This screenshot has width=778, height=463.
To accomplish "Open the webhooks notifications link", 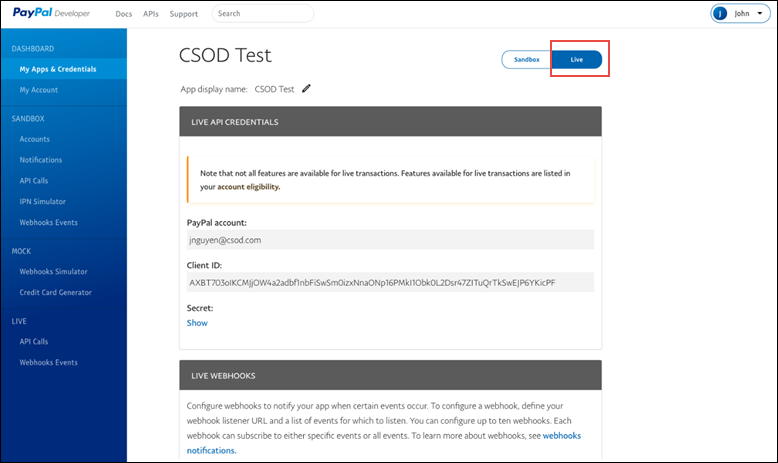I will tap(384, 443).
